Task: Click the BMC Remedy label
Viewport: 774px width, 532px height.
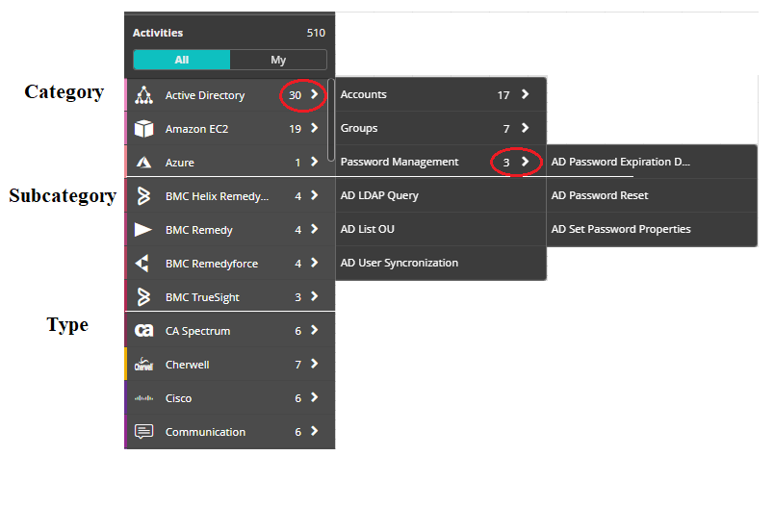Action: (199, 230)
